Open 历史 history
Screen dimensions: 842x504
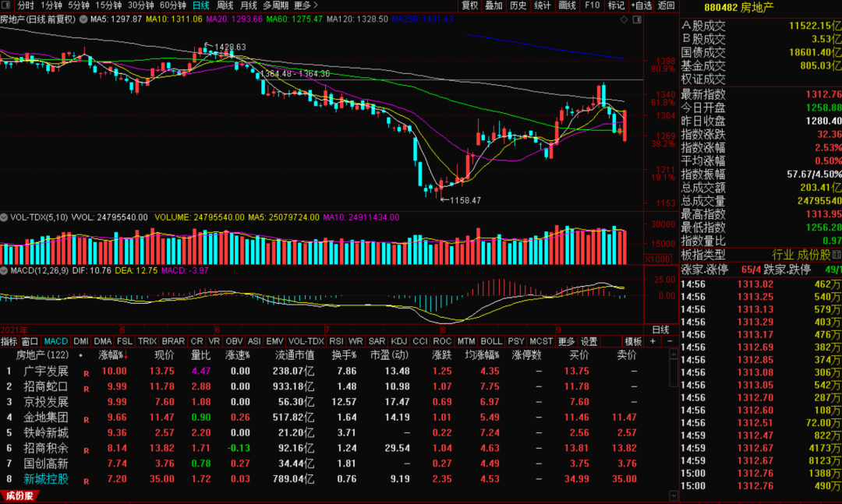(518, 5)
